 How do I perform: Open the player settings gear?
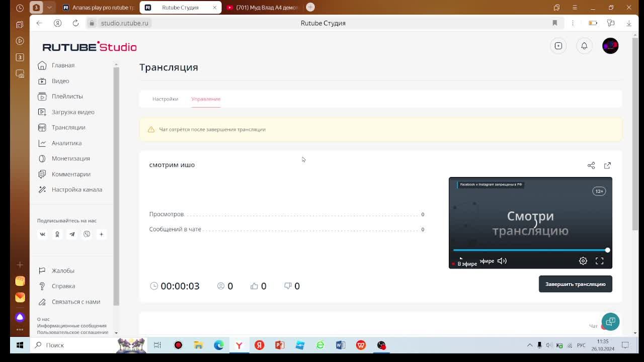point(583,261)
